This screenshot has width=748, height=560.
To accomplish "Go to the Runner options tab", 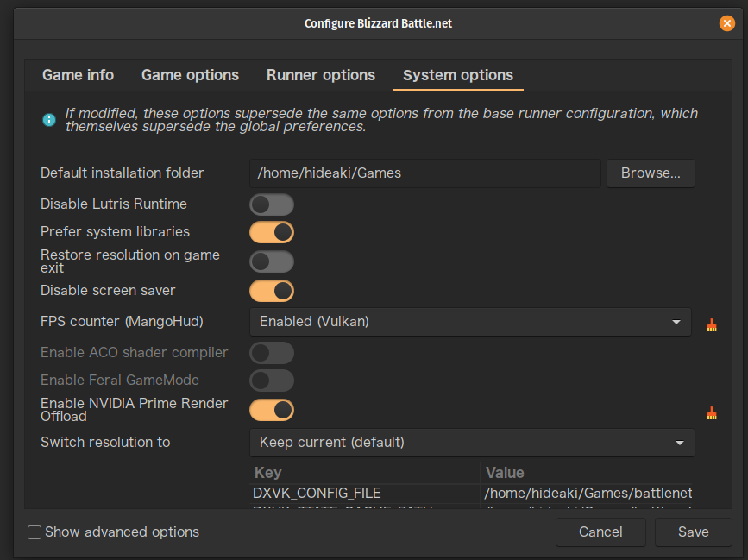I will (321, 75).
